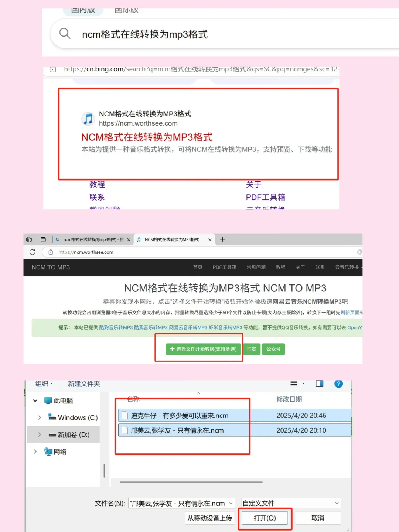Open the red NCM格式在线转换为MP3格式 result title

147,137
